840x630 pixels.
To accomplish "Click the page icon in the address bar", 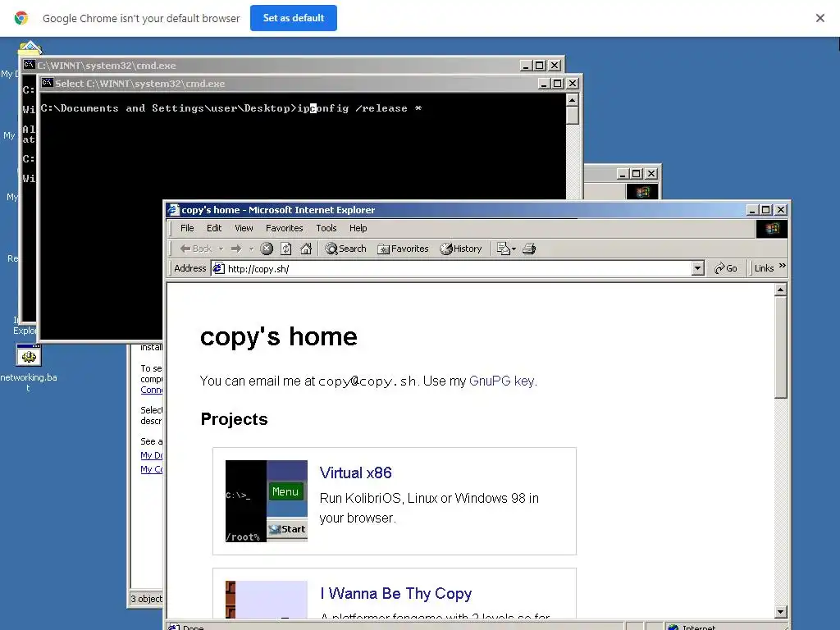I will pos(218,268).
